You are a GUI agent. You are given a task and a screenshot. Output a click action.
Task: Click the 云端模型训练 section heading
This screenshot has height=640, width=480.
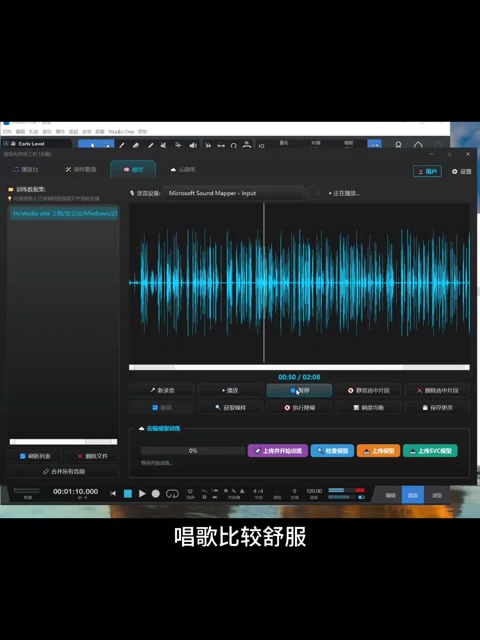click(x=163, y=429)
